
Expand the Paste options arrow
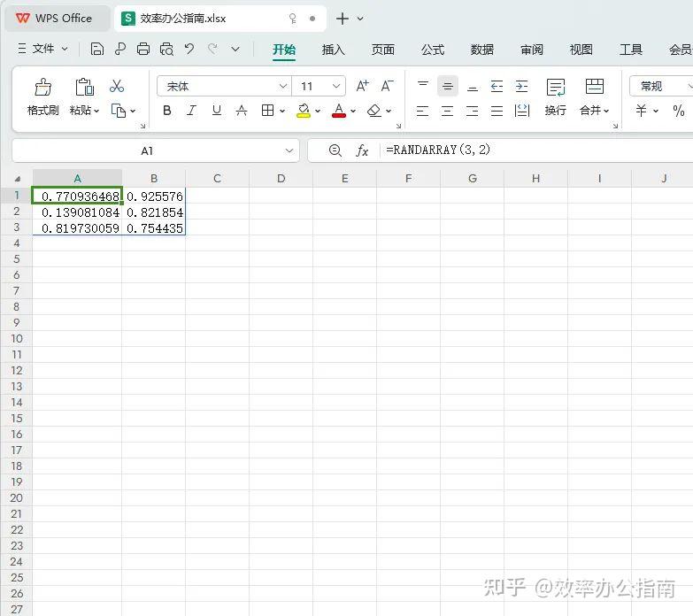point(96,111)
